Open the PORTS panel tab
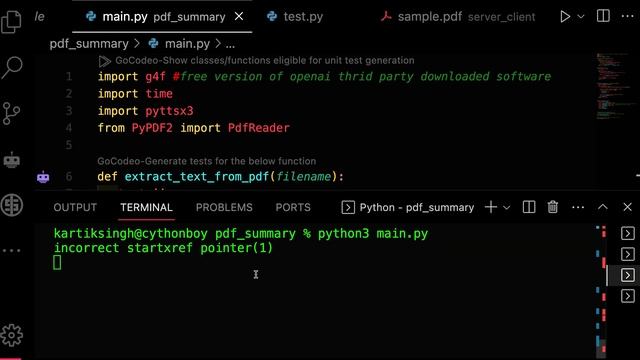This screenshot has width=640, height=360. 293,207
